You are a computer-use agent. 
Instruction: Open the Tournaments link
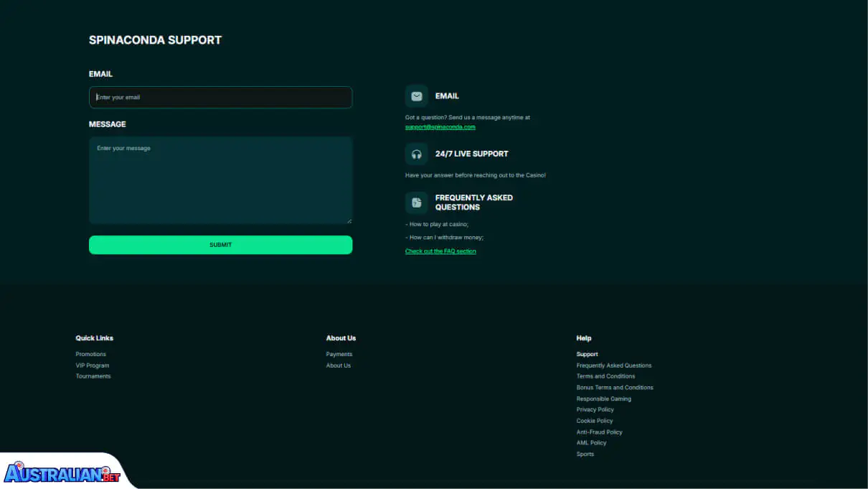93,376
